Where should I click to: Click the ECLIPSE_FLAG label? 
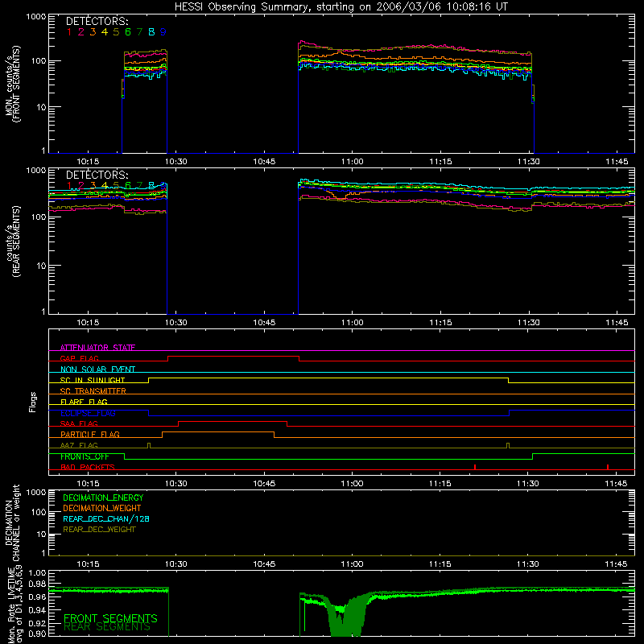pyautogui.click(x=88, y=413)
